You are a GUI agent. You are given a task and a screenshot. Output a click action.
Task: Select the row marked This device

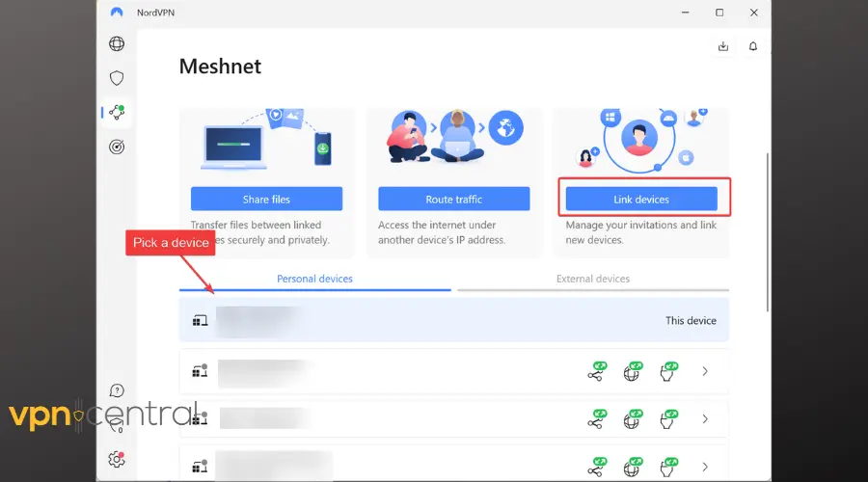click(x=454, y=320)
